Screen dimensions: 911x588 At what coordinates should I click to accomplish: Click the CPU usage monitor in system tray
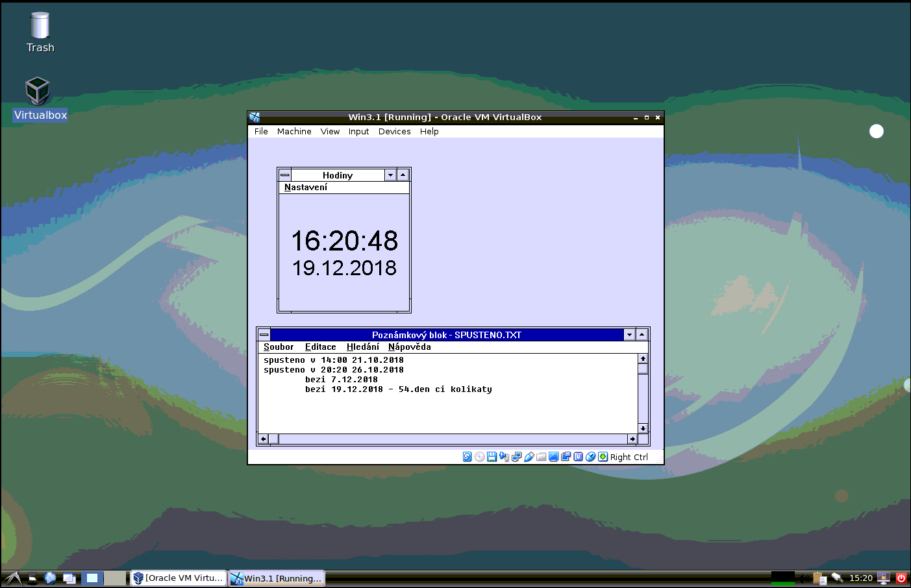click(782, 578)
